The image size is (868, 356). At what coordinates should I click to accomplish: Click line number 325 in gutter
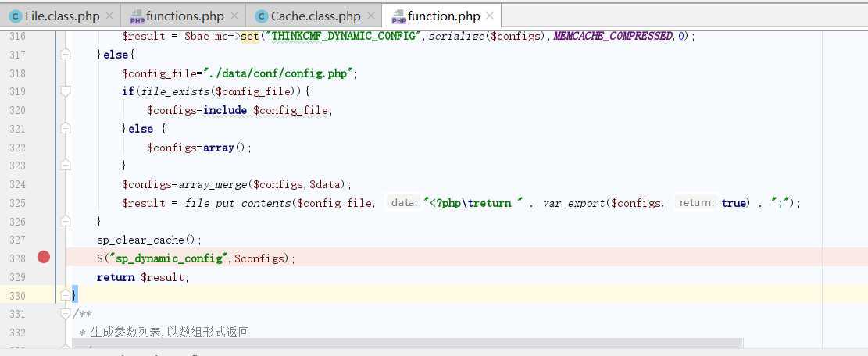point(17,202)
